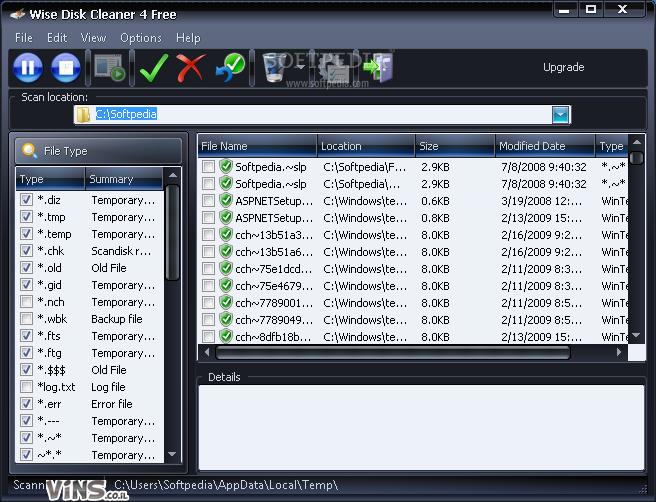656x502 pixels.
Task: Sort file types by Type column
Action: (51, 179)
